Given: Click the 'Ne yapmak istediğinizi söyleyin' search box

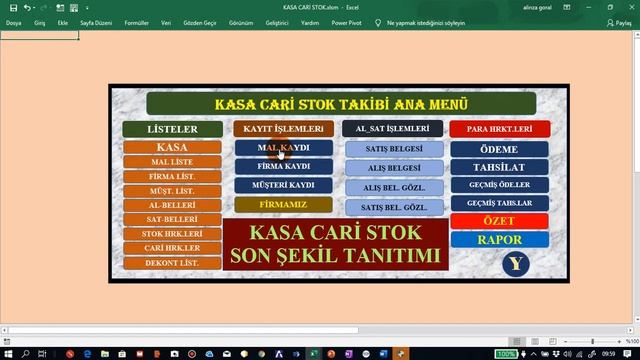Looking at the screenshot, I should pyautogui.click(x=426, y=23).
